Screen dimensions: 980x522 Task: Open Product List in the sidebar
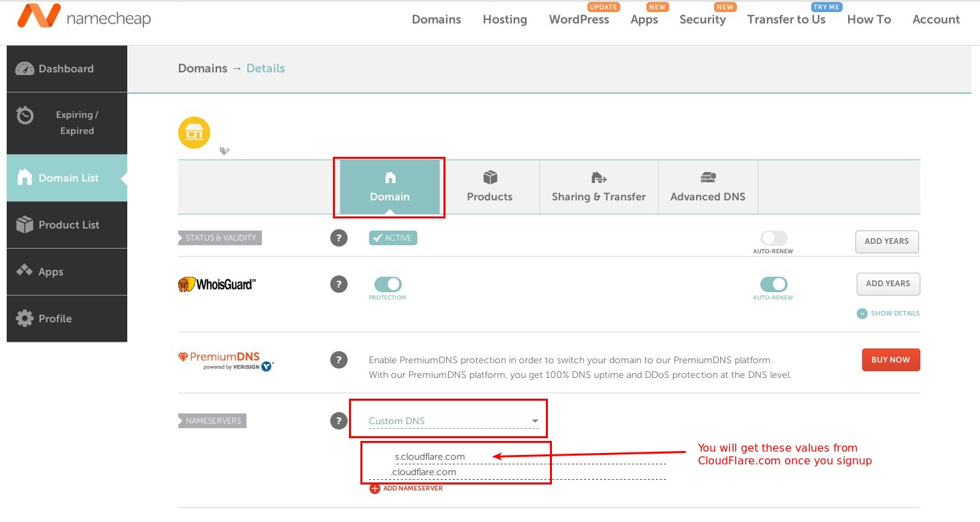(x=67, y=224)
